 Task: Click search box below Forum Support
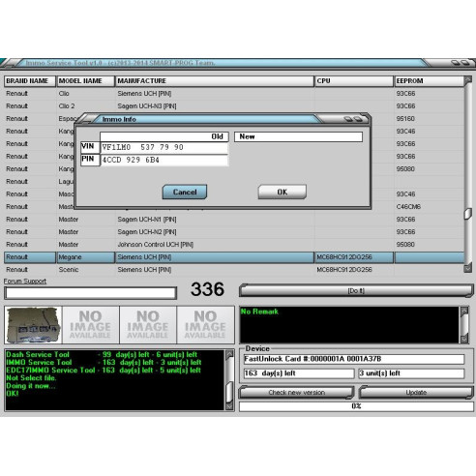coord(90,293)
